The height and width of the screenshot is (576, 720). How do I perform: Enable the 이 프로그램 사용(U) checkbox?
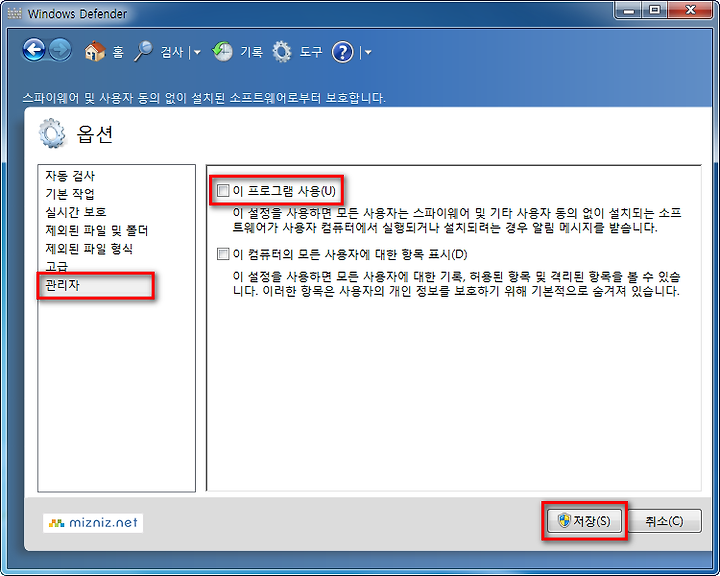223,190
